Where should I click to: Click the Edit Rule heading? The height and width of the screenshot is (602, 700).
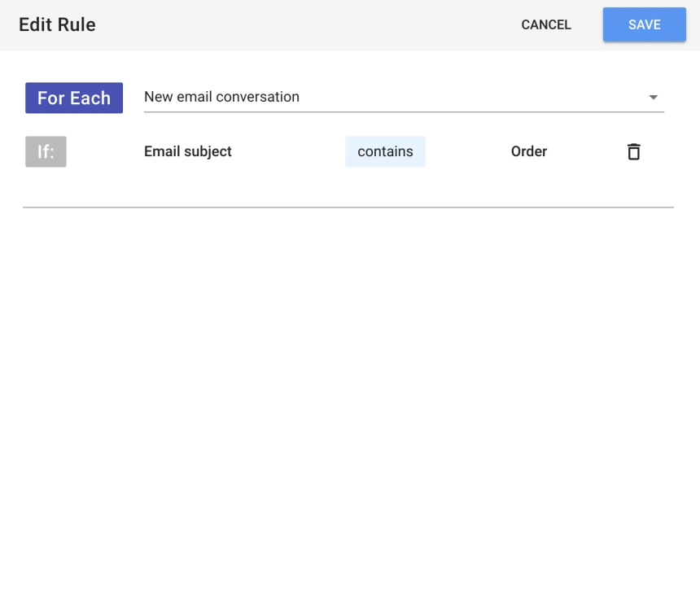[x=57, y=24]
